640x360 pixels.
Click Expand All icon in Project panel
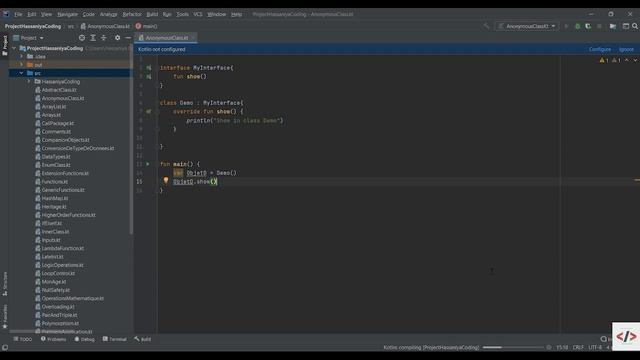93,38
